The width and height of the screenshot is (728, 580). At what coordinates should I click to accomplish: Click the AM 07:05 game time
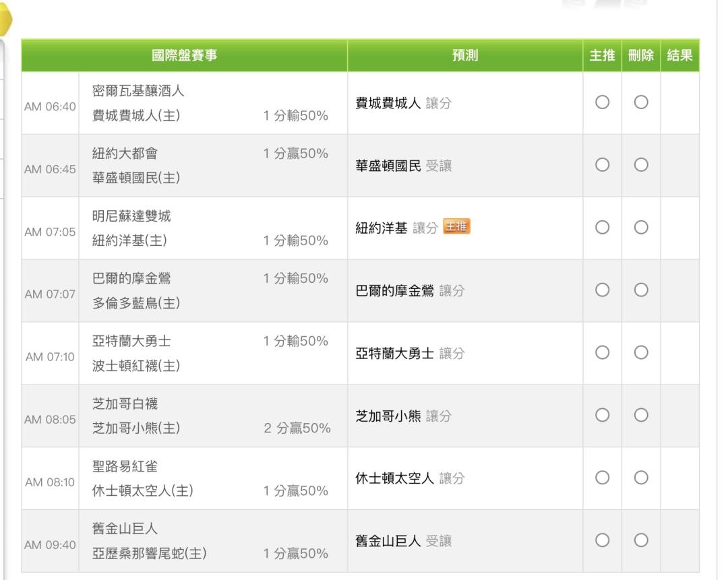pos(50,232)
